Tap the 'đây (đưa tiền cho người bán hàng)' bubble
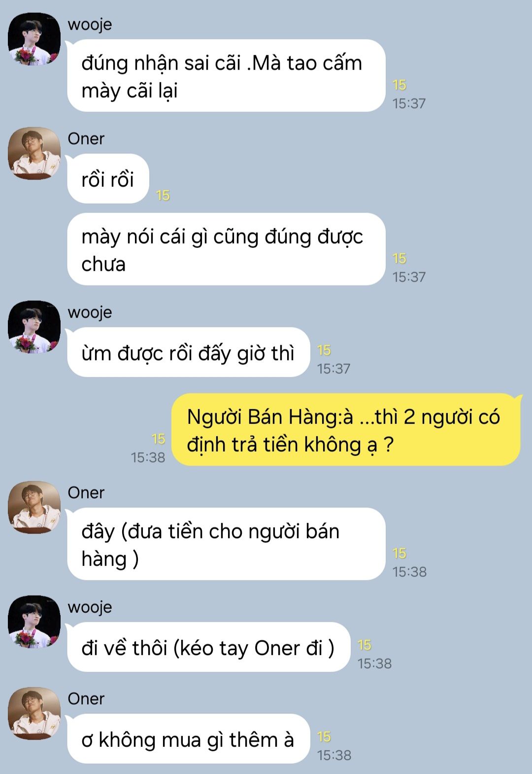The height and width of the screenshot is (774, 532). click(226, 544)
